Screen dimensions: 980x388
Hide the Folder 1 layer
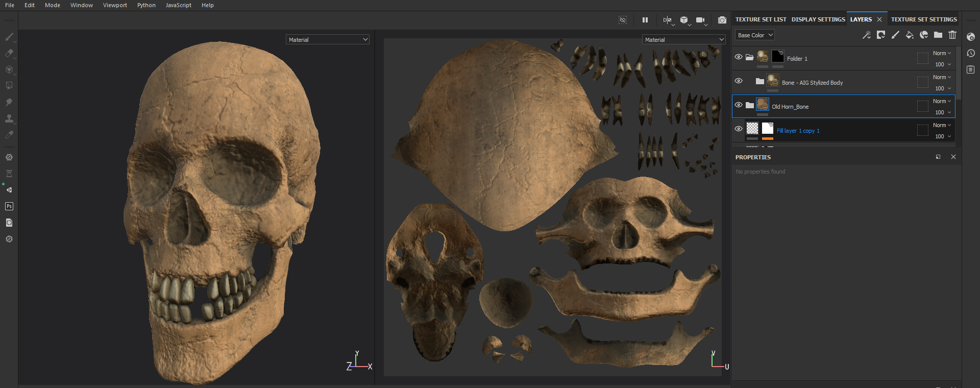coord(739,57)
